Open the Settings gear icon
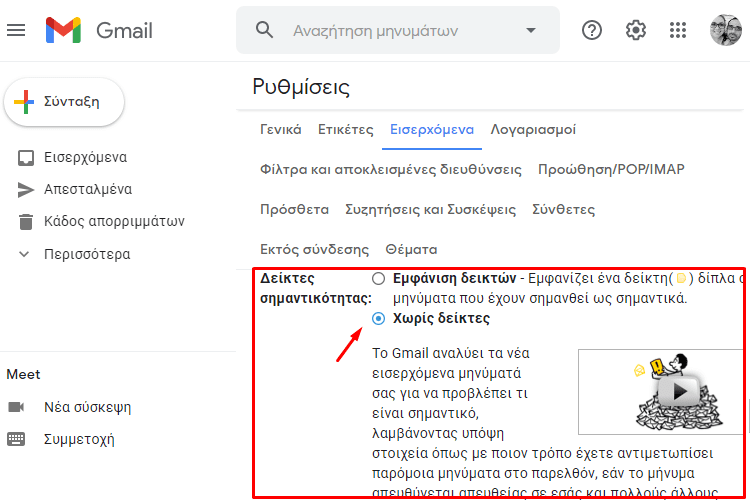Screen dimensions: 750x500 pyautogui.click(x=636, y=31)
